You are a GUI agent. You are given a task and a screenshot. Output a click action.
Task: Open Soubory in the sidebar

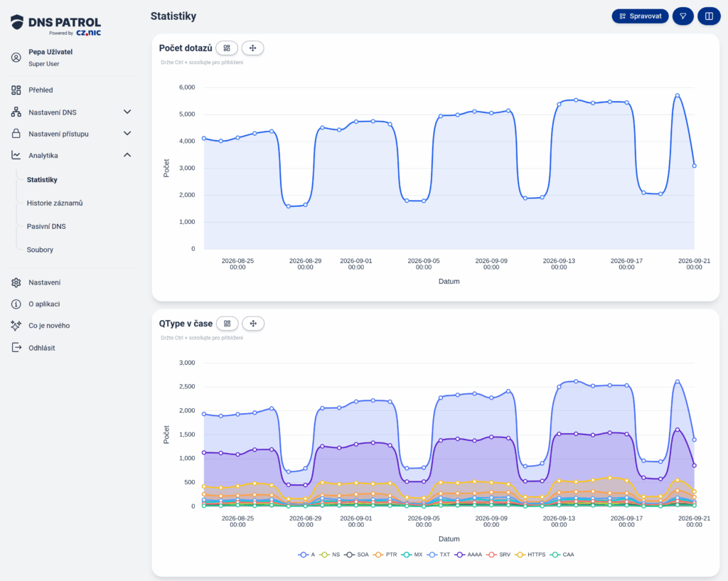40,250
